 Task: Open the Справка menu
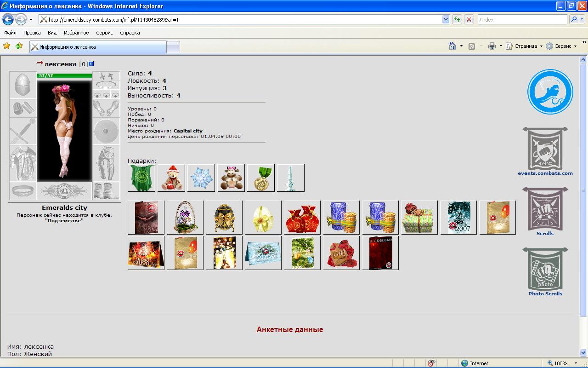(x=130, y=33)
